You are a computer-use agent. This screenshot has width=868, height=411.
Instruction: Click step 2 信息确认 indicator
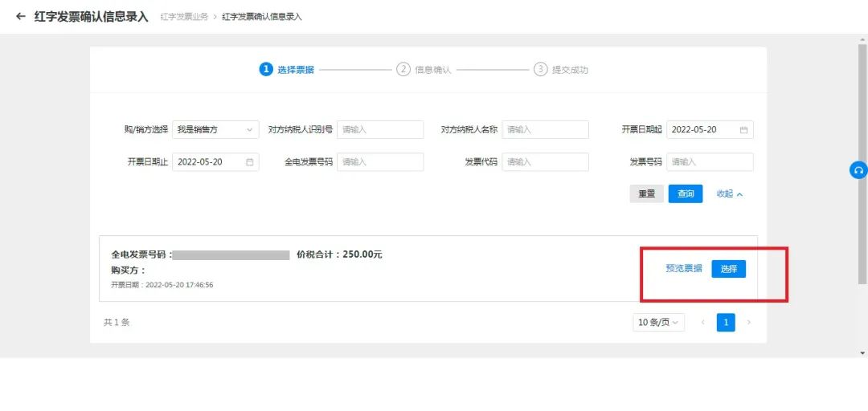tap(424, 70)
